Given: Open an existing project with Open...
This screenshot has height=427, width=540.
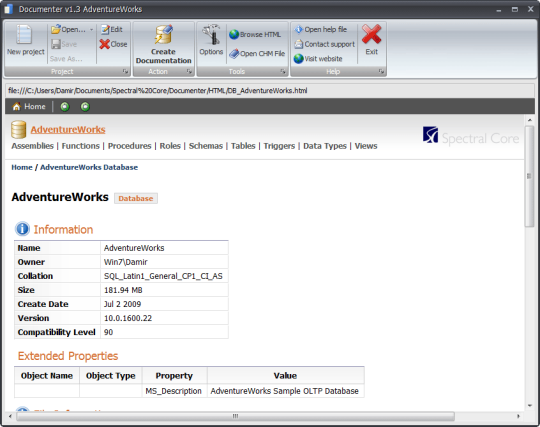Looking at the screenshot, I should [x=69, y=30].
